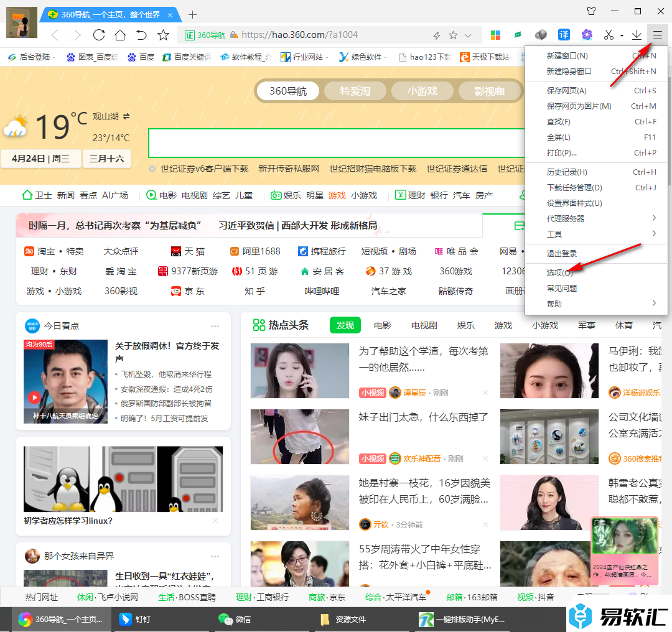Click the user avatar picture
The height and width of the screenshot is (632, 672).
22,22
